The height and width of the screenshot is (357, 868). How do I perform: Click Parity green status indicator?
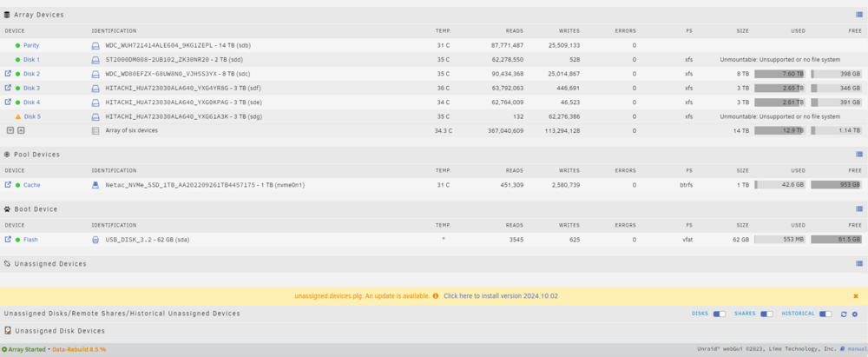pos(17,45)
